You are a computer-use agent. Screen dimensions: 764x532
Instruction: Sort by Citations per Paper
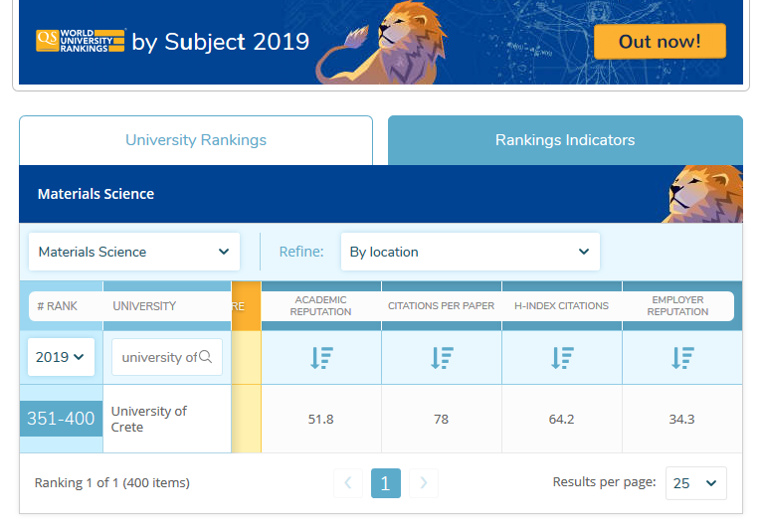point(442,358)
